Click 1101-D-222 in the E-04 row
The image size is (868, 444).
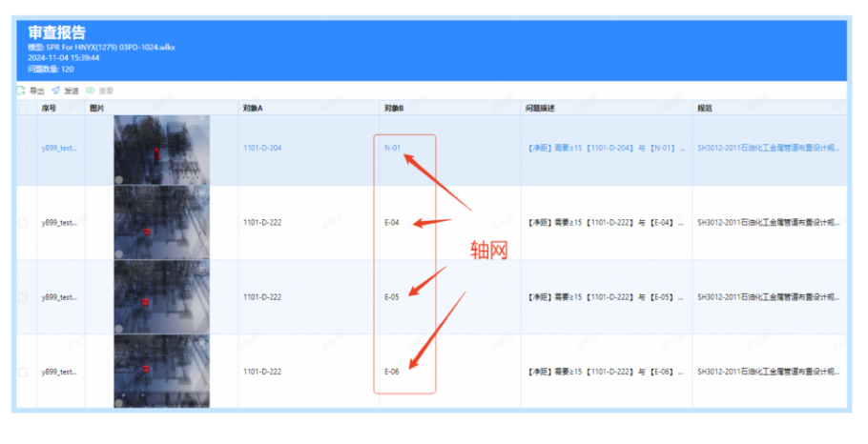pyautogui.click(x=262, y=223)
